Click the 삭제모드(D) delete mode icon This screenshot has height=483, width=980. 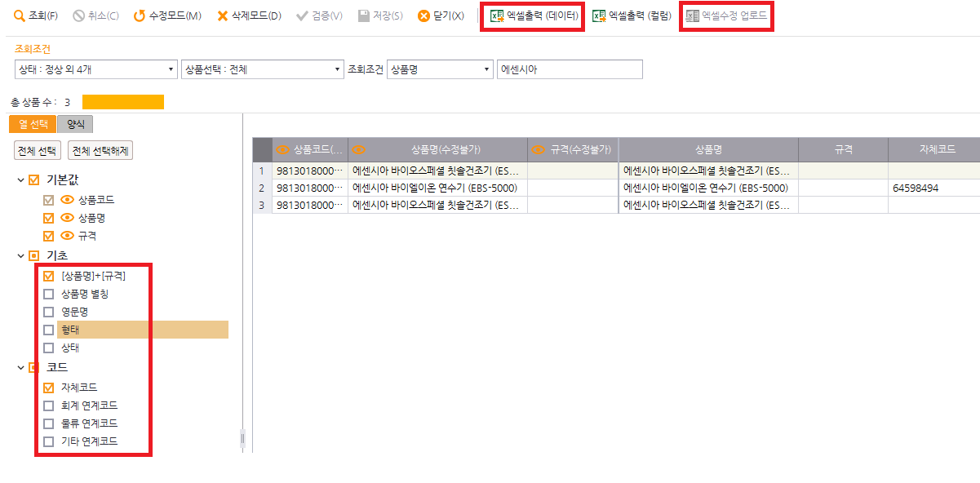223,16
